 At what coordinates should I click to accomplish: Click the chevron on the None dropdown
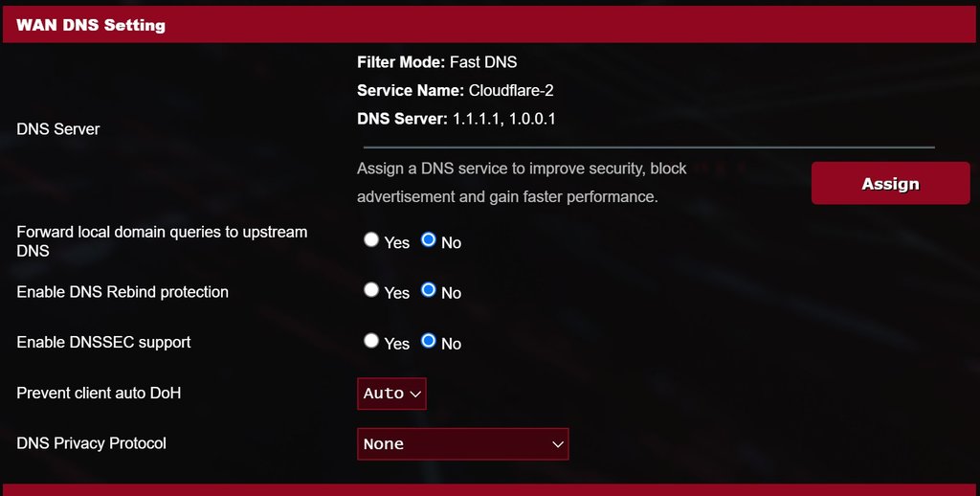click(x=558, y=444)
